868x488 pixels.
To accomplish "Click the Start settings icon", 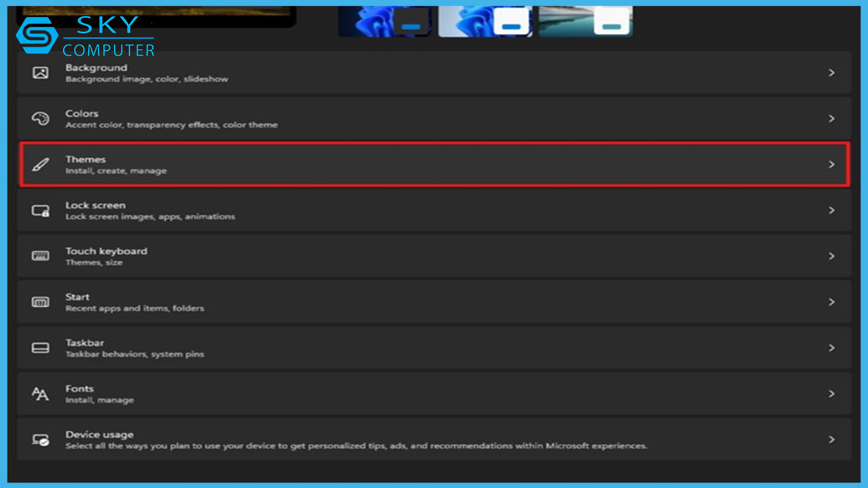I will [41, 302].
